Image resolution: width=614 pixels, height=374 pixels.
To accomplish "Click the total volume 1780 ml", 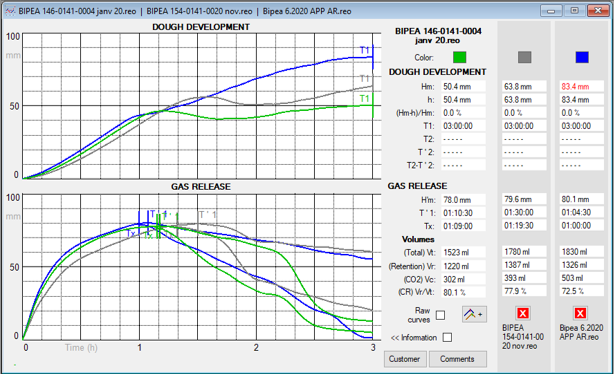I will pyautogui.click(x=524, y=252).
